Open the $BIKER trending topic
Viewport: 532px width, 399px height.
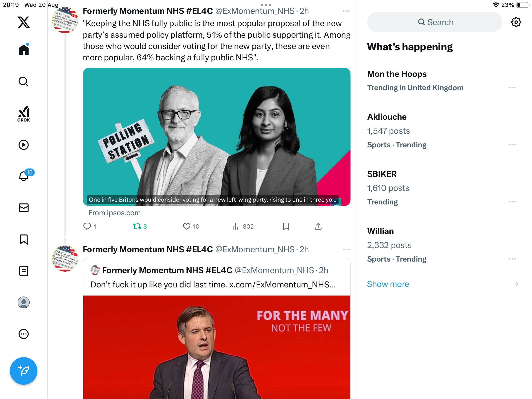[x=382, y=174]
